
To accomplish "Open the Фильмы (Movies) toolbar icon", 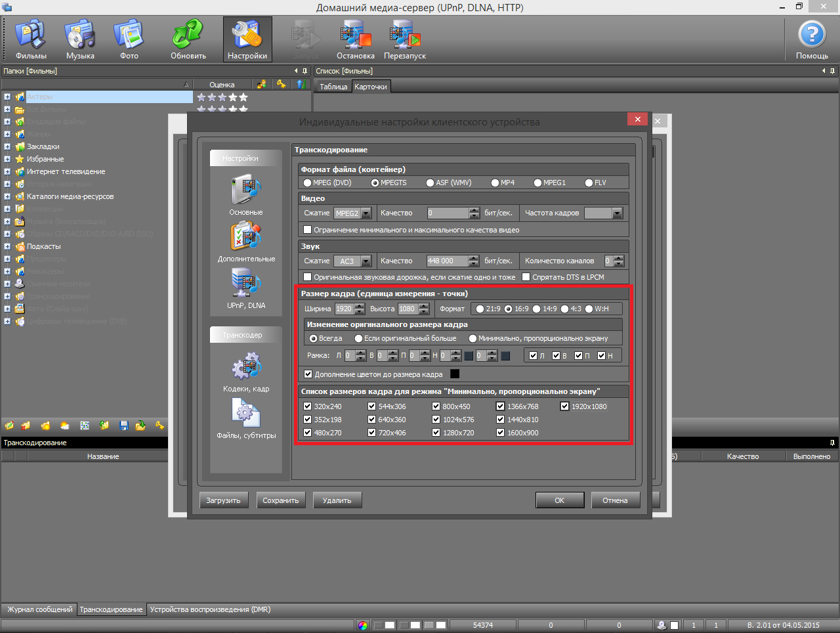I will click(x=31, y=39).
